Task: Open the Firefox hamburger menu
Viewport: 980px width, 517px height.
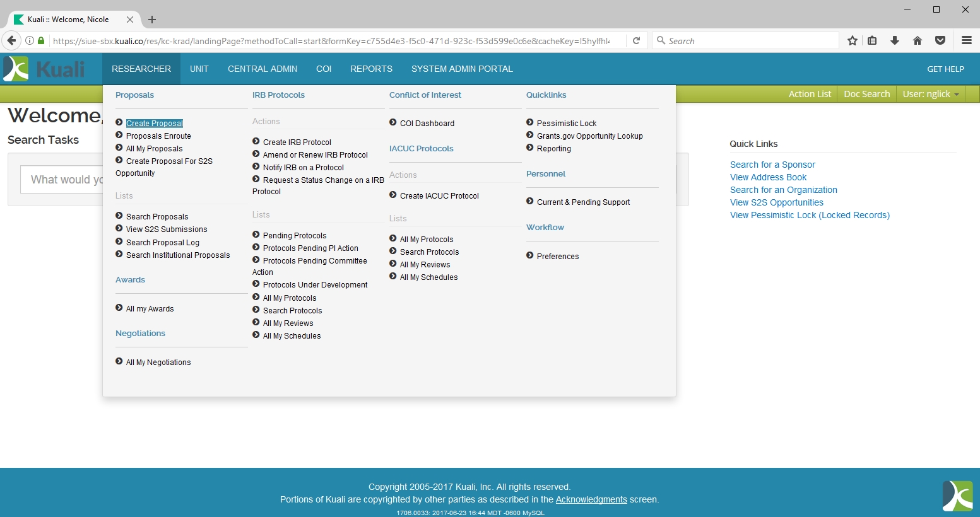Action: [966, 41]
